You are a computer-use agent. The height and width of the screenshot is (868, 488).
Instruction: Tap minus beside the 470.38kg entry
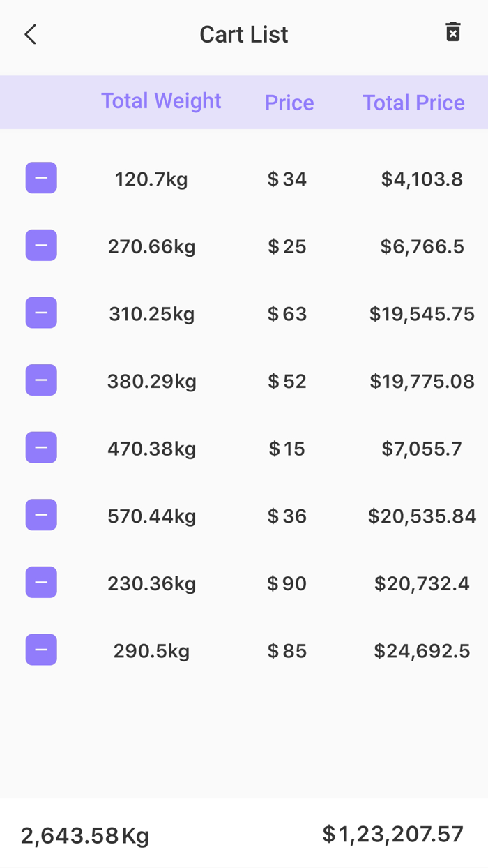[x=40, y=447]
